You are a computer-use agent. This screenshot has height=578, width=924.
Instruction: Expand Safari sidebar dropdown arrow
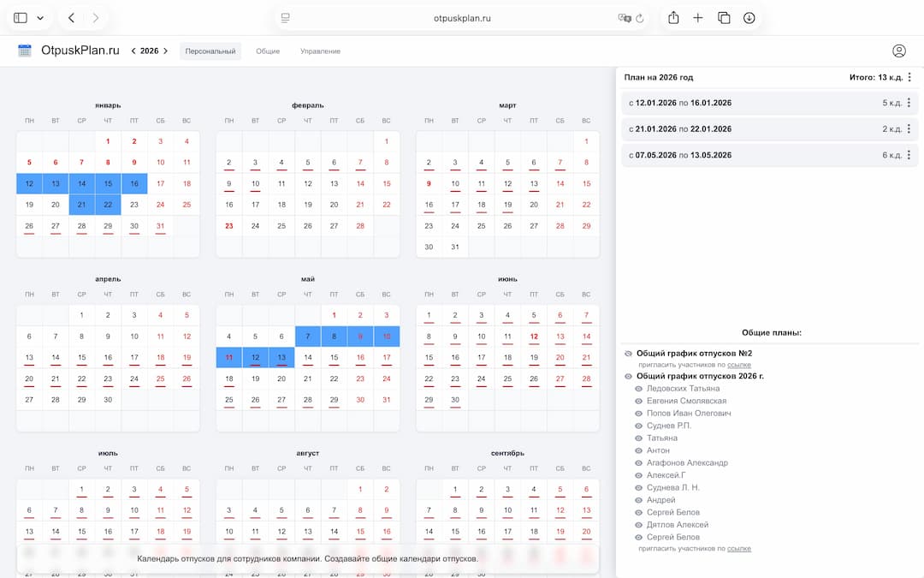coord(40,18)
